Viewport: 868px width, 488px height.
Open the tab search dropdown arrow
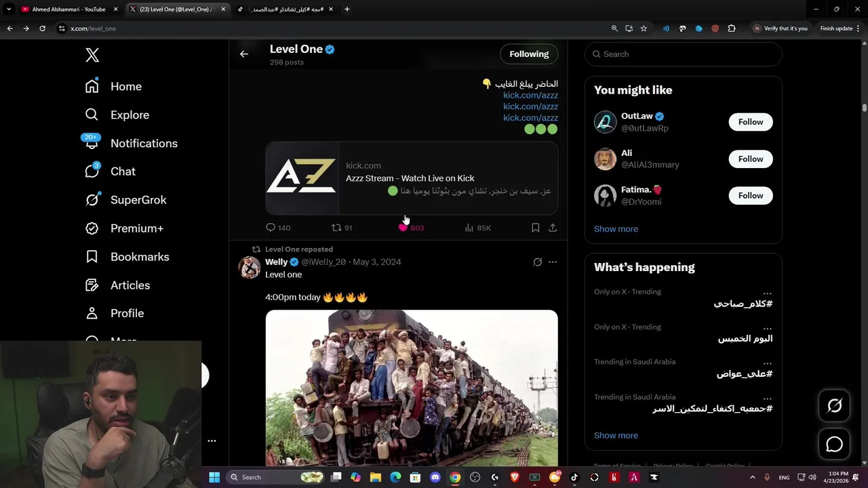(x=9, y=9)
